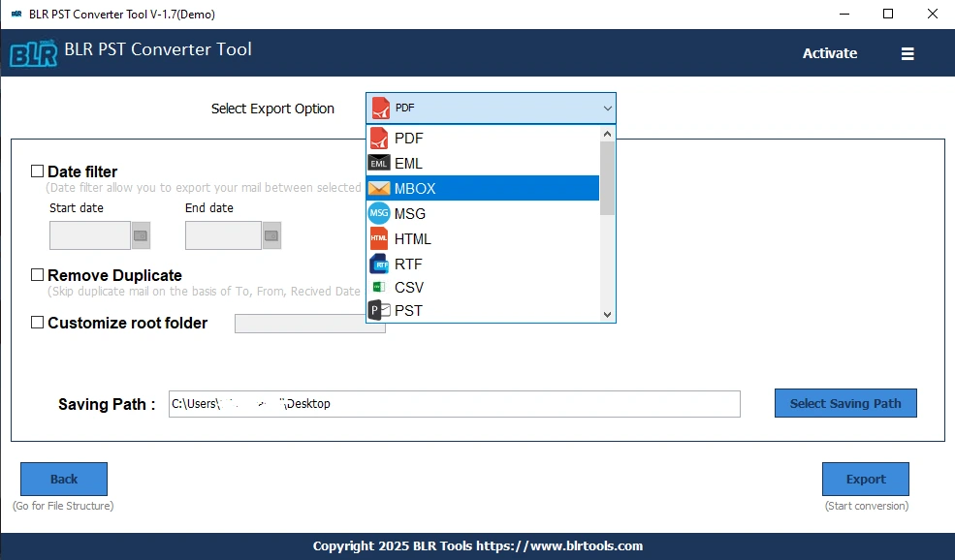Click the EML format icon

(x=379, y=163)
